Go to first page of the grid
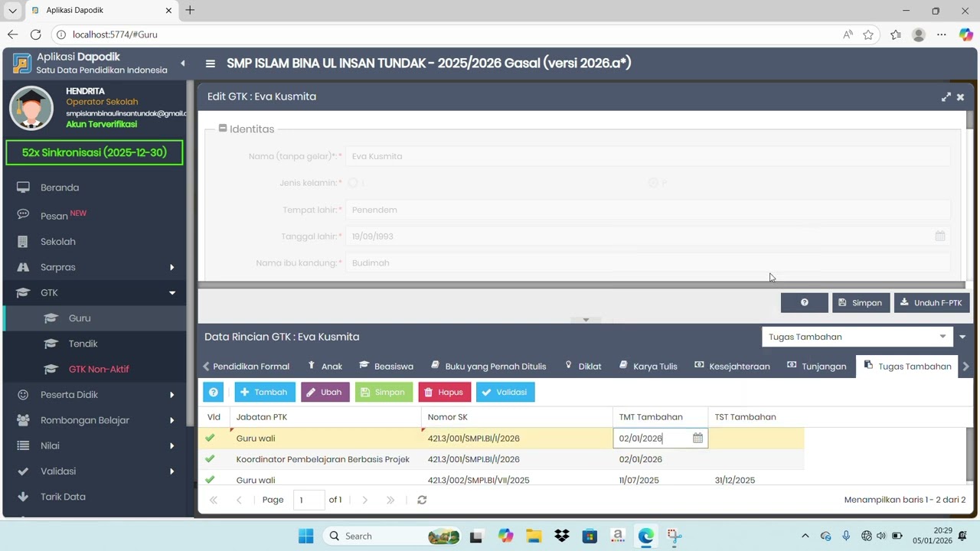Image resolution: width=980 pixels, height=551 pixels. (x=214, y=500)
